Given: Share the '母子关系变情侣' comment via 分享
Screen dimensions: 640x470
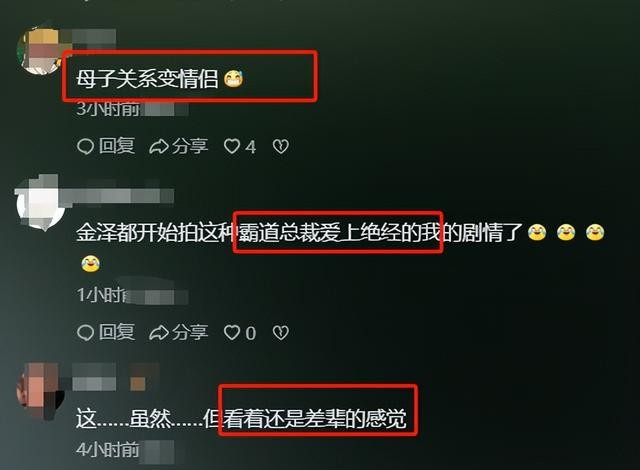Looking at the screenshot, I should pos(179,146).
